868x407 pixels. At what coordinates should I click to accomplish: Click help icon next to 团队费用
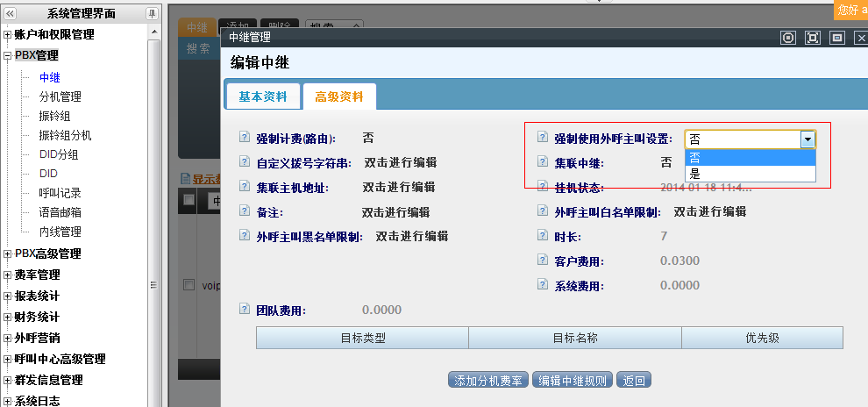245,310
